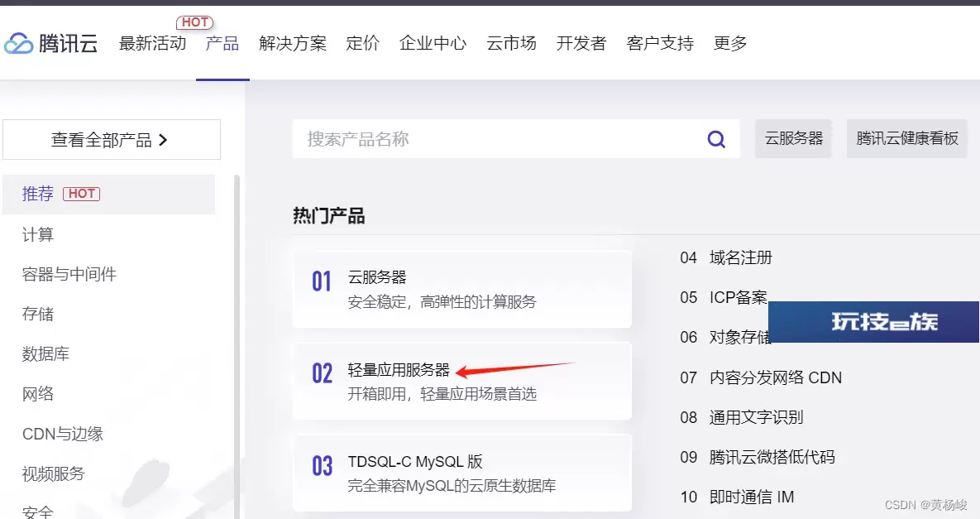Click the 06 对象存储 link
980x519 pixels.
point(725,338)
